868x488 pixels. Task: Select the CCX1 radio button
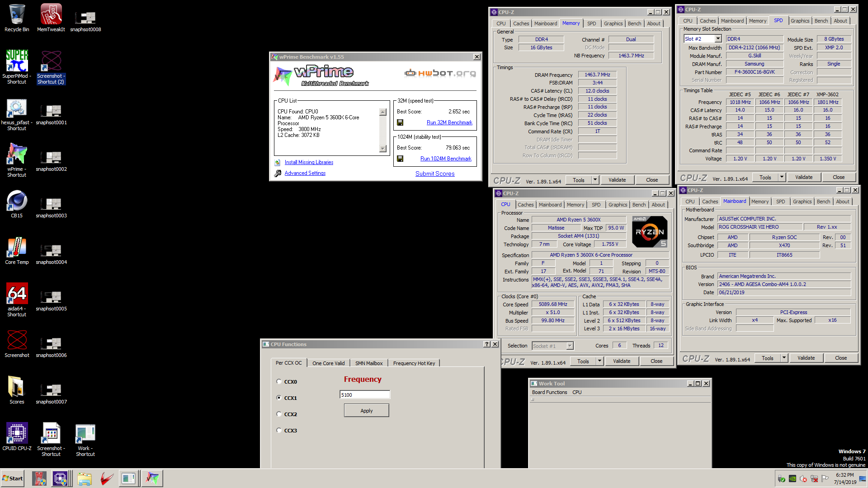[279, 398]
